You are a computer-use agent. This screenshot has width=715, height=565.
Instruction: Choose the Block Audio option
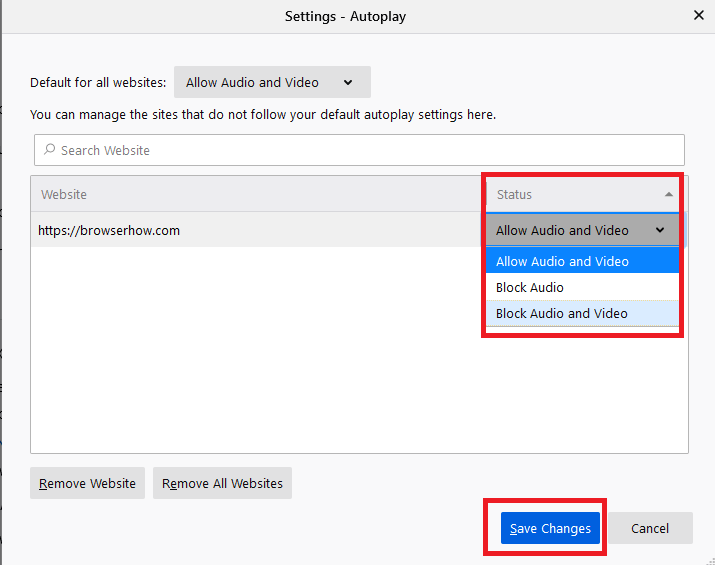point(582,287)
